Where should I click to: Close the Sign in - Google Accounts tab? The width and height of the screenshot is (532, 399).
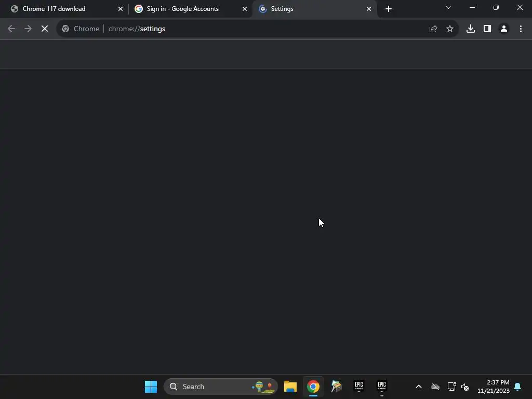click(245, 9)
